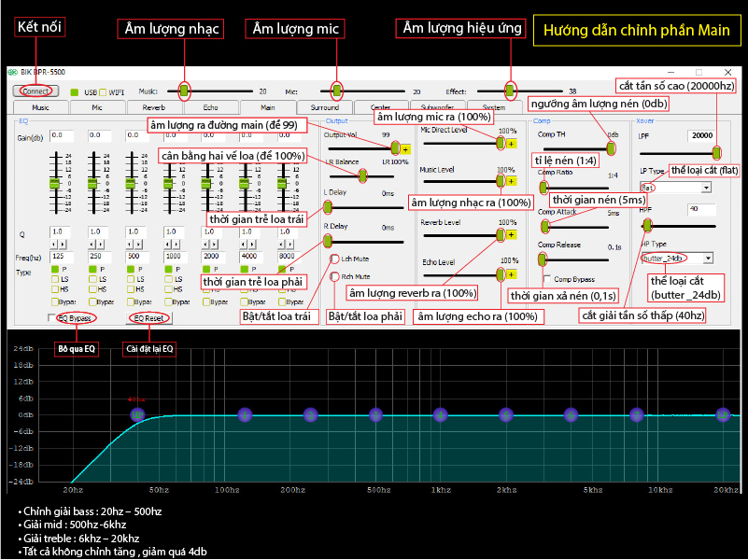Click the L Delay slider handle
748x560 pixels.
[328, 207]
